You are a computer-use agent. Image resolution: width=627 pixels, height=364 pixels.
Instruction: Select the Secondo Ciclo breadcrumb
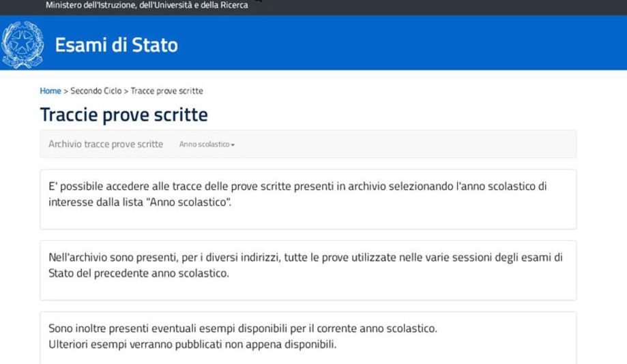(x=96, y=91)
